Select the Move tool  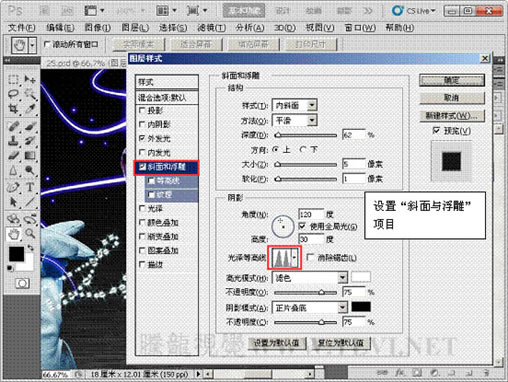coord(30,80)
